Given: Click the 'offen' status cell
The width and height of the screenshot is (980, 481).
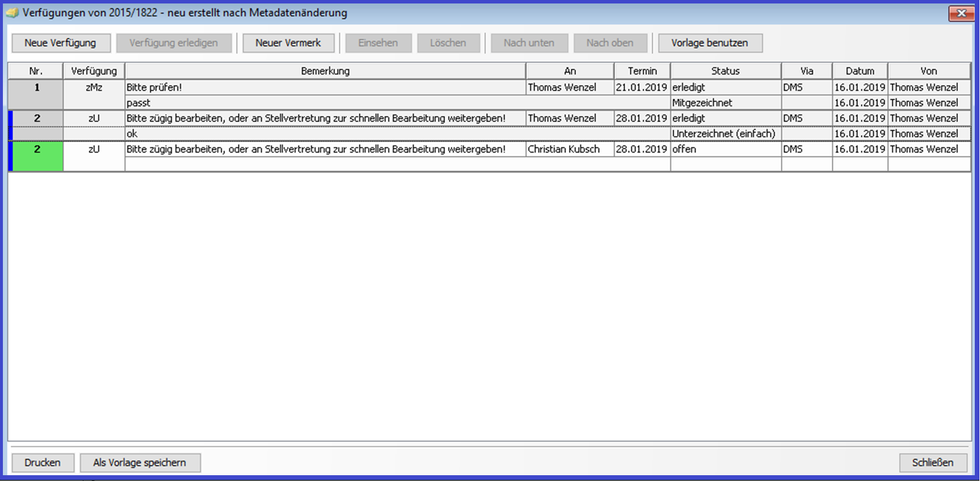Looking at the screenshot, I should 725,149.
